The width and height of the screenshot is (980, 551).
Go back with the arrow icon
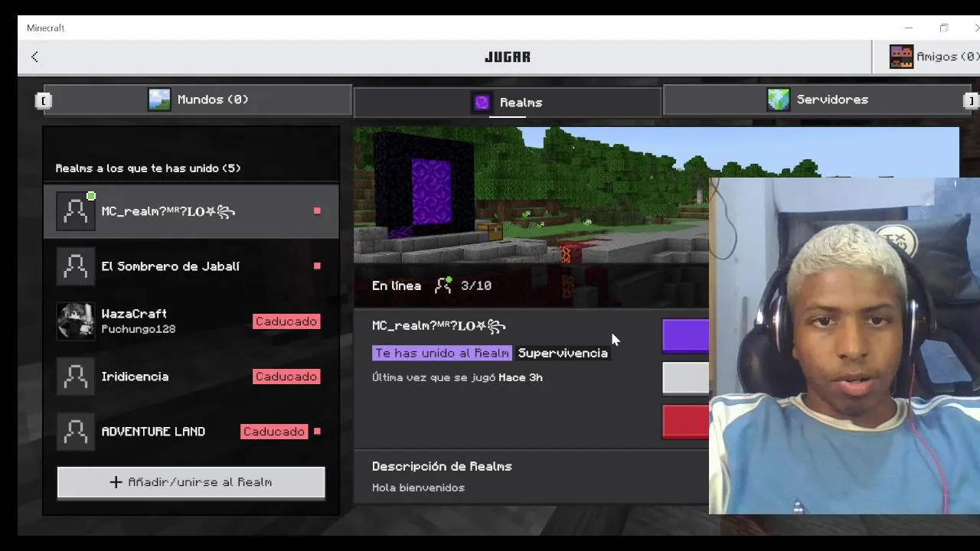[35, 57]
